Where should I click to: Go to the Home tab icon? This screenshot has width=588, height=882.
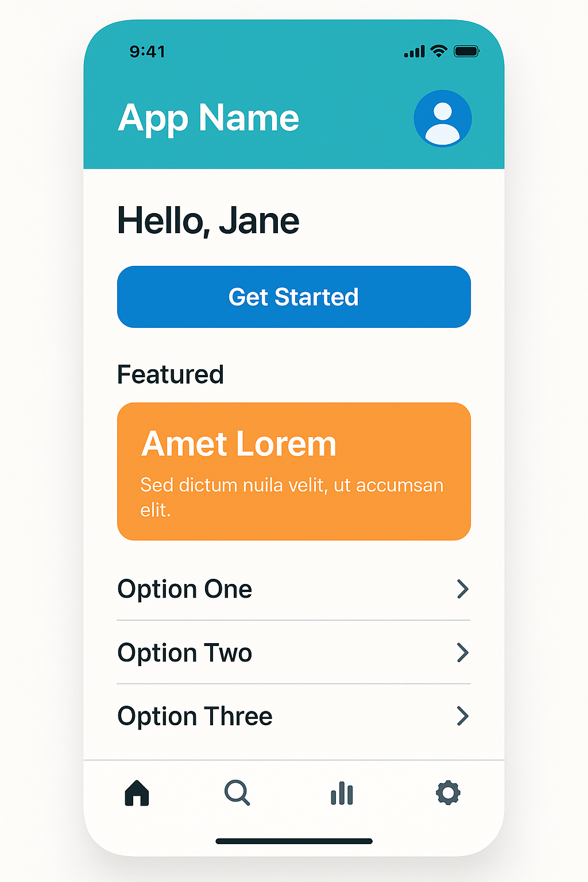[x=137, y=793]
